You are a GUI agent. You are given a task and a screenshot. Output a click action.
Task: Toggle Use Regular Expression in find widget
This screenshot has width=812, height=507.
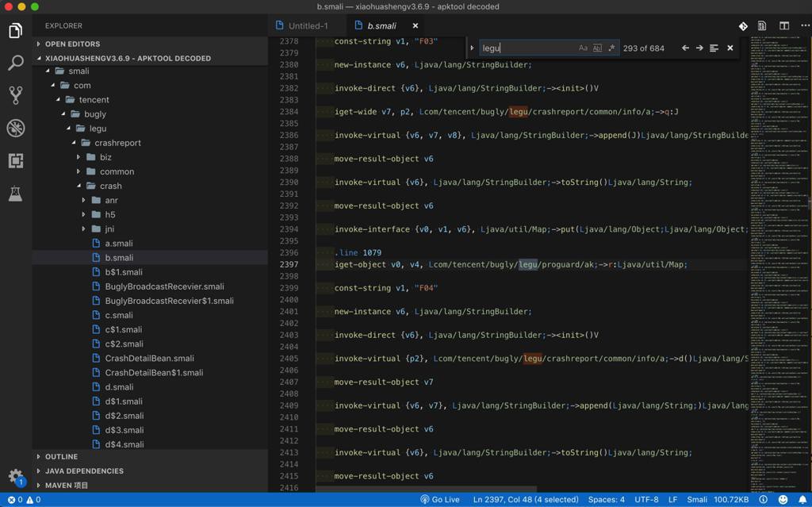pyautogui.click(x=611, y=48)
